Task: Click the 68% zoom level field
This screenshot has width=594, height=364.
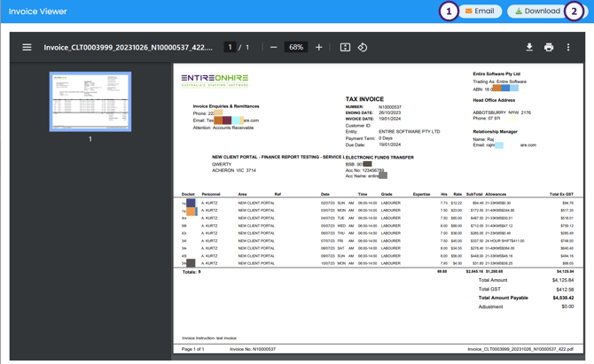Action: (x=296, y=47)
